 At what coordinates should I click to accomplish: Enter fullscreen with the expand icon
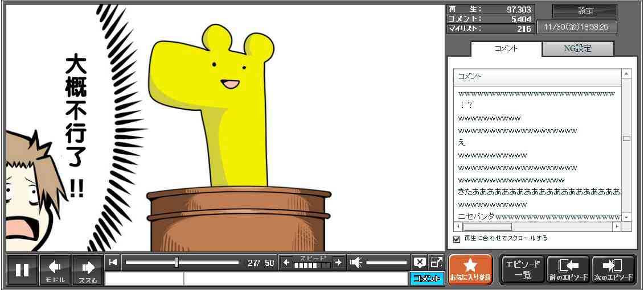[436, 262]
